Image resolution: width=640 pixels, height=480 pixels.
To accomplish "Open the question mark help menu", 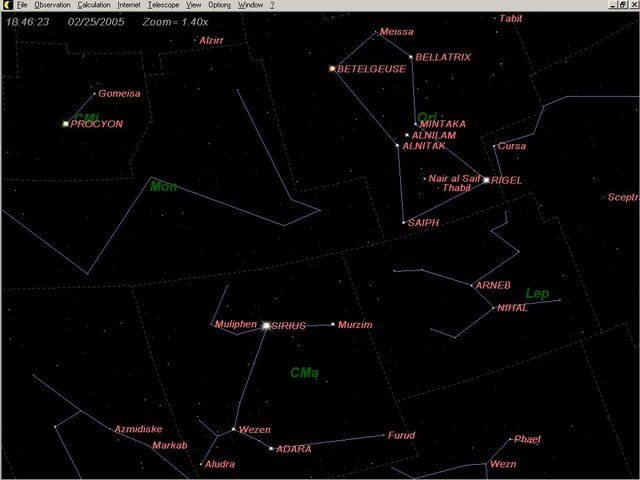I will [273, 5].
